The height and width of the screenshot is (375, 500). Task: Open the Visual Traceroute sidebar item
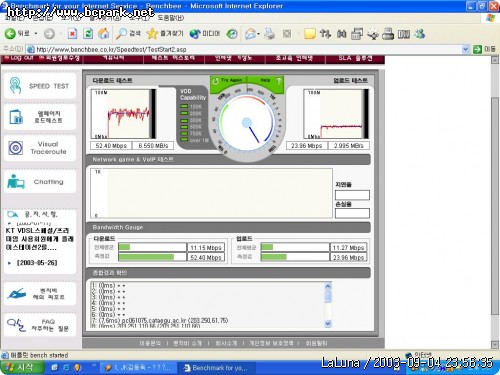pos(40,148)
